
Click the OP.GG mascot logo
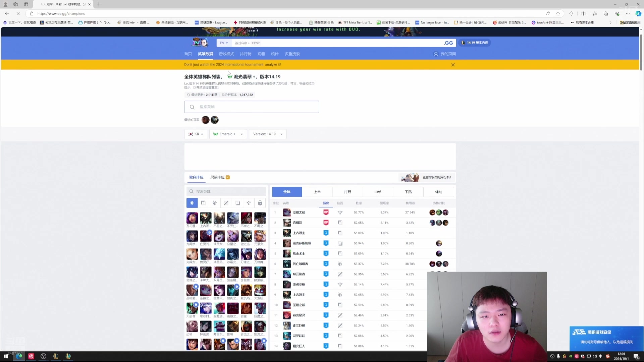(200, 42)
